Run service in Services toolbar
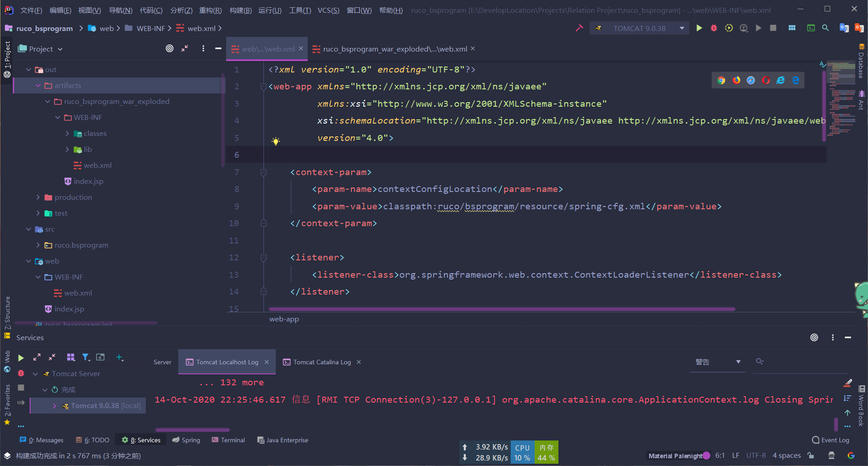This screenshot has width=868, height=466. [x=21, y=358]
